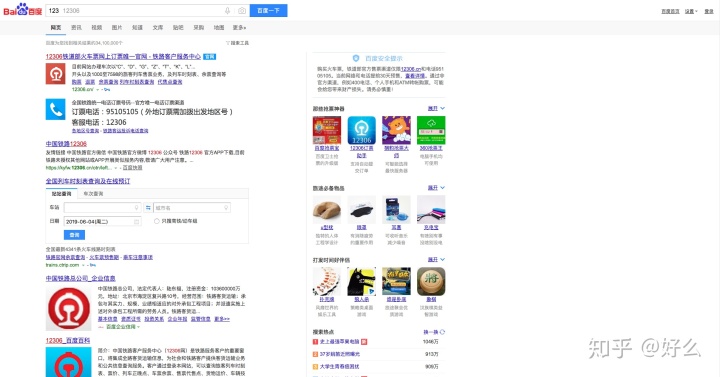Screen dimensions: 720x377
Task: Open the 登录 link at top right
Action: click(x=709, y=11)
